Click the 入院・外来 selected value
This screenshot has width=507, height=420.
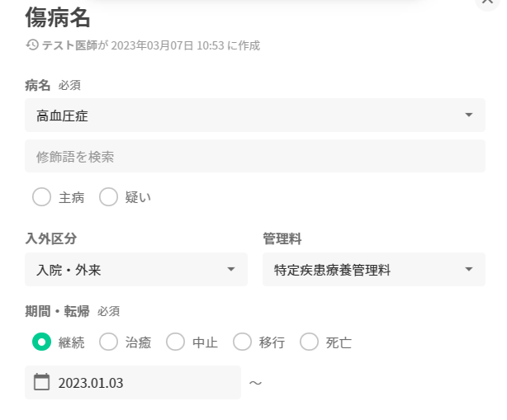[69, 270]
